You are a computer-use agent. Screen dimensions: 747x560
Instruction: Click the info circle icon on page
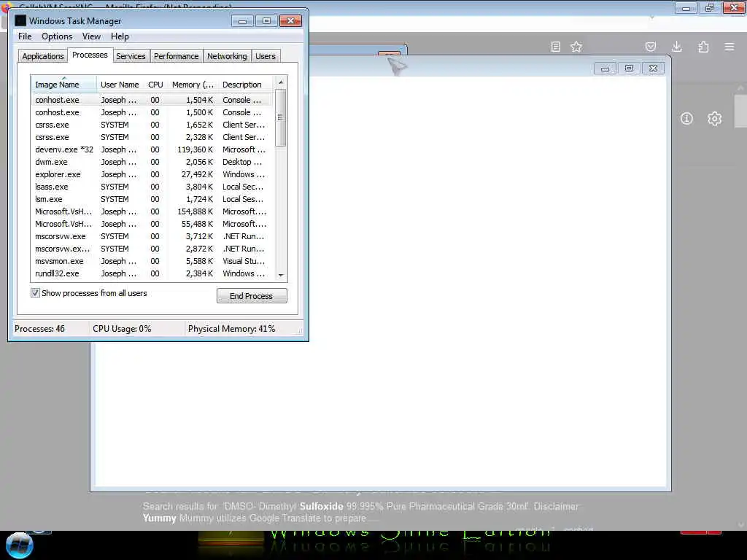(x=686, y=119)
